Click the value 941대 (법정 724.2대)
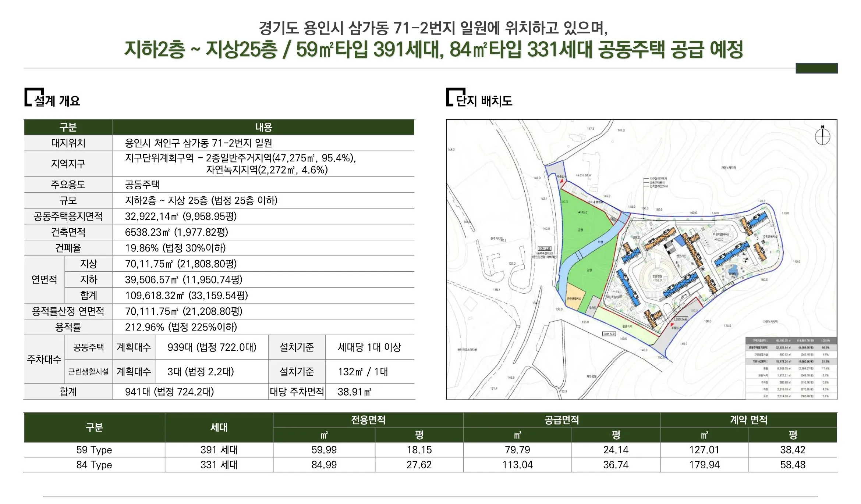This screenshot has height=504, width=861. click(169, 392)
